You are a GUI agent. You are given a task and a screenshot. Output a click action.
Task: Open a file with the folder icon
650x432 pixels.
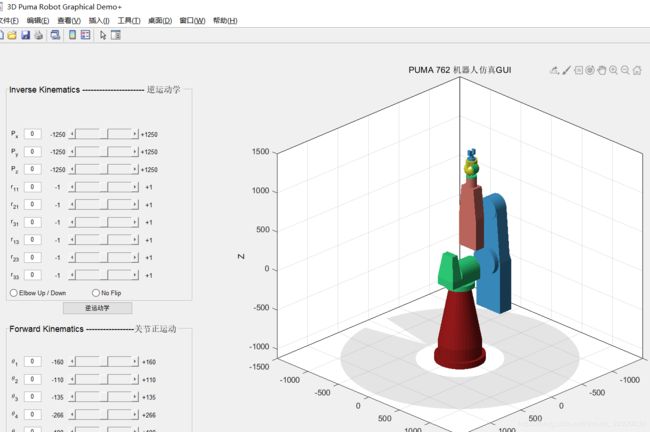click(12, 35)
